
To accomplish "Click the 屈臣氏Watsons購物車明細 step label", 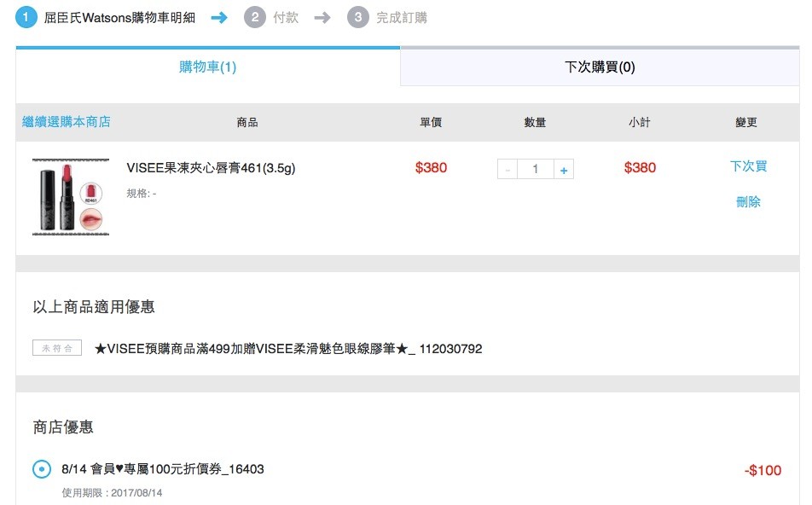I will pos(119,18).
